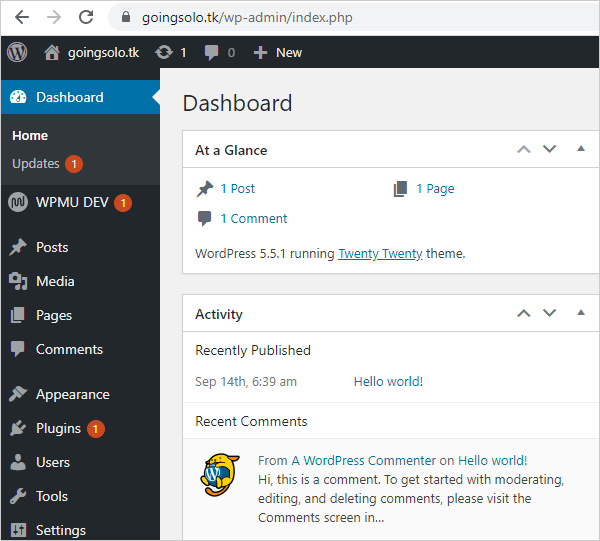Viewport: 600px width, 541px height.
Task: Click the Comments bubble icon in sidebar
Action: 18,349
